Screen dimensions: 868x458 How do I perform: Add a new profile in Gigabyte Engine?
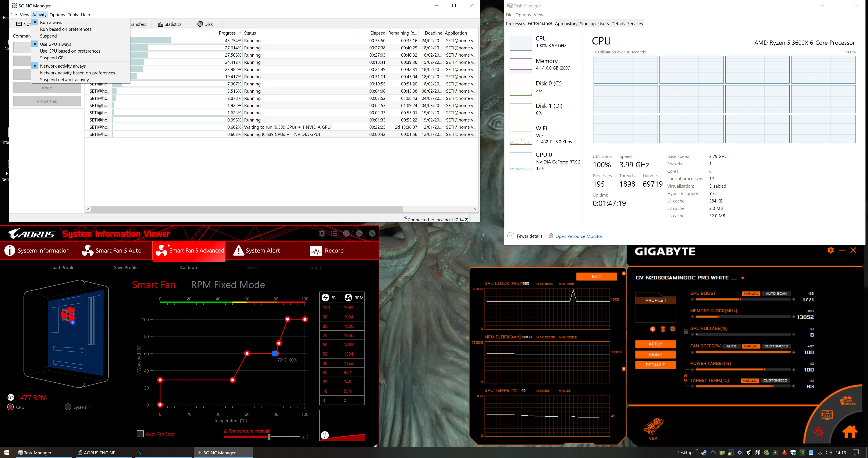point(653,329)
